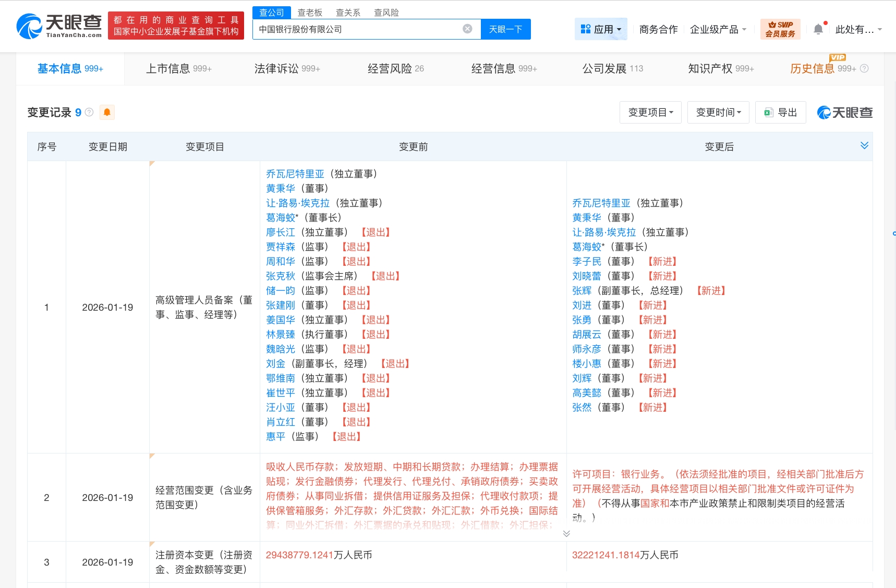
Task: Switch to the 法律诉讼 tab
Action: pos(287,68)
